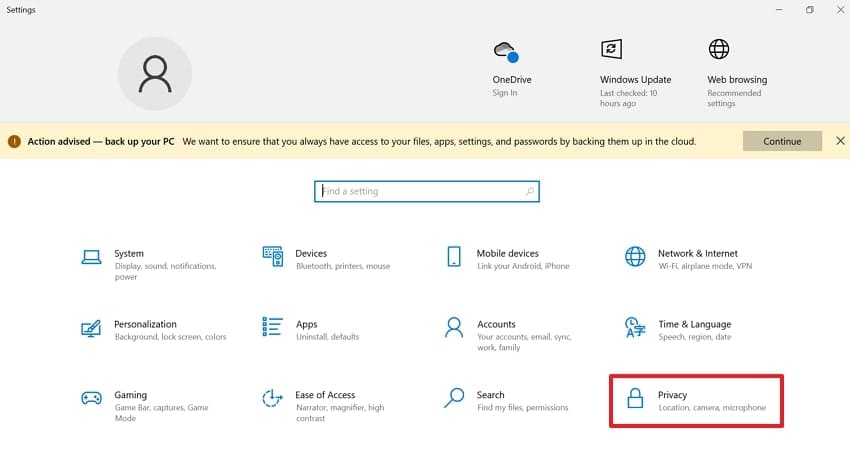Viewport: 850px width, 452px height.
Task: Open the Accounts category label
Action: [496, 324]
